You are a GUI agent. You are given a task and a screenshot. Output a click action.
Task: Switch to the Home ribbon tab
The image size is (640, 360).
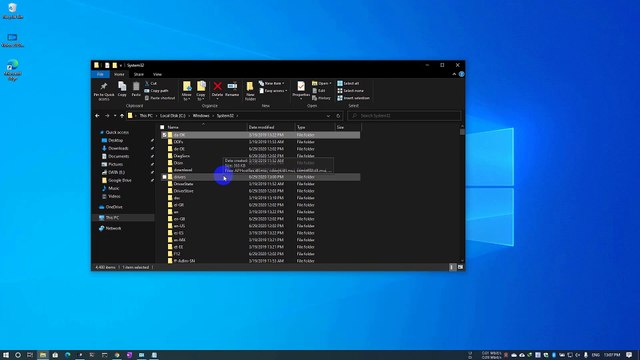(119, 74)
